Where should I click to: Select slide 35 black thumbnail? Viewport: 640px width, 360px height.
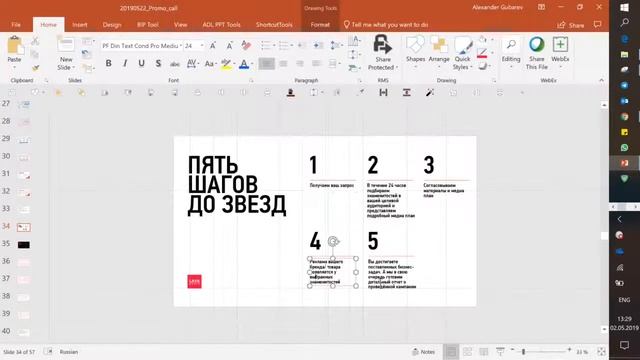pos(24,244)
